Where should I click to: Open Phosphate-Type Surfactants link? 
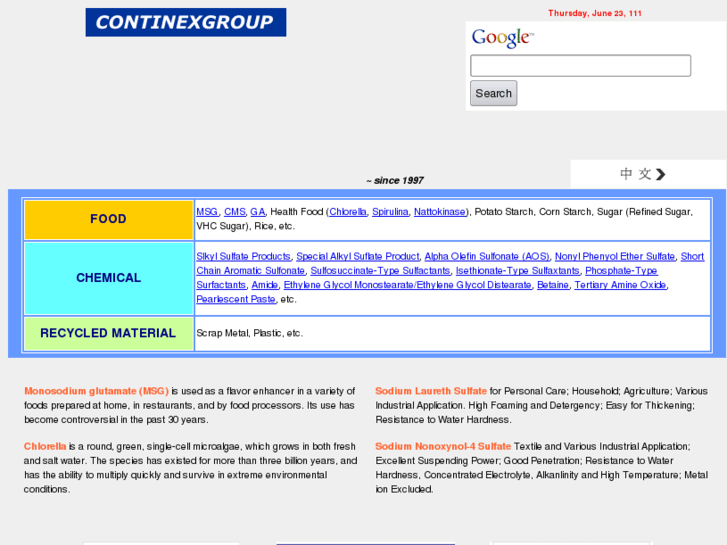click(x=621, y=271)
